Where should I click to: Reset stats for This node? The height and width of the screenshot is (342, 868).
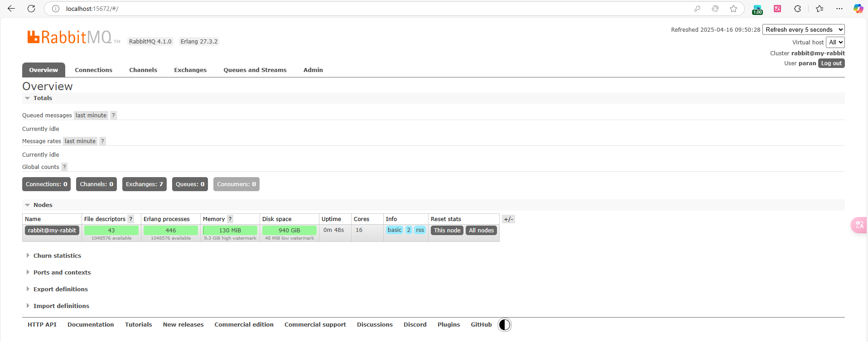tap(447, 231)
